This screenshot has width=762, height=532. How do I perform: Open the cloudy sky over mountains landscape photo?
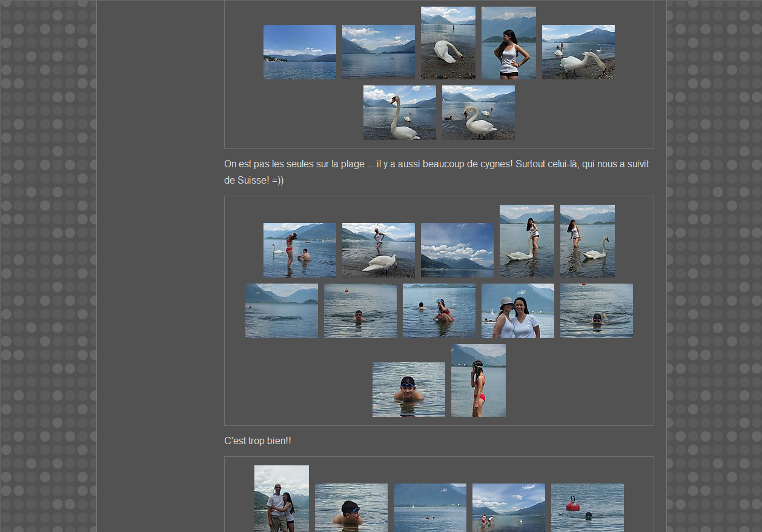[457, 250]
